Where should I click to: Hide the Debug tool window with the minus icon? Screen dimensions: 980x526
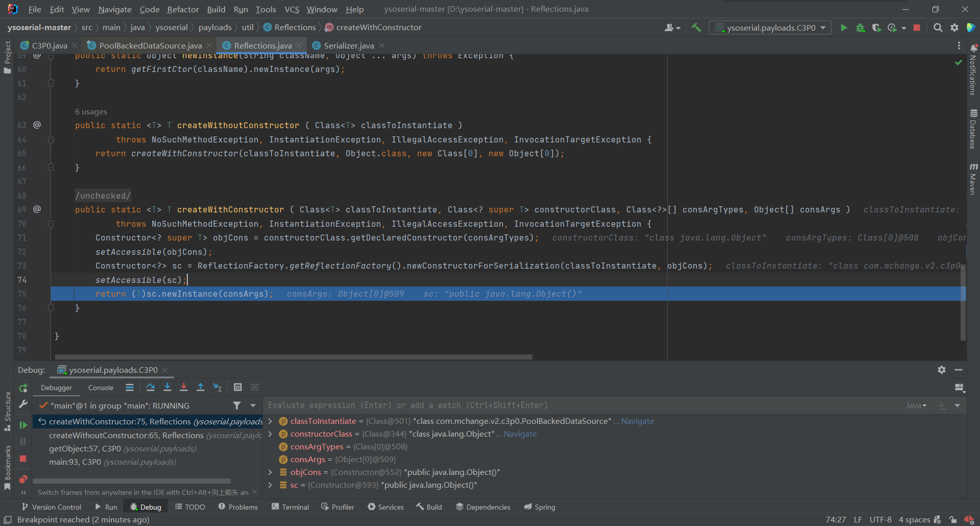(959, 370)
